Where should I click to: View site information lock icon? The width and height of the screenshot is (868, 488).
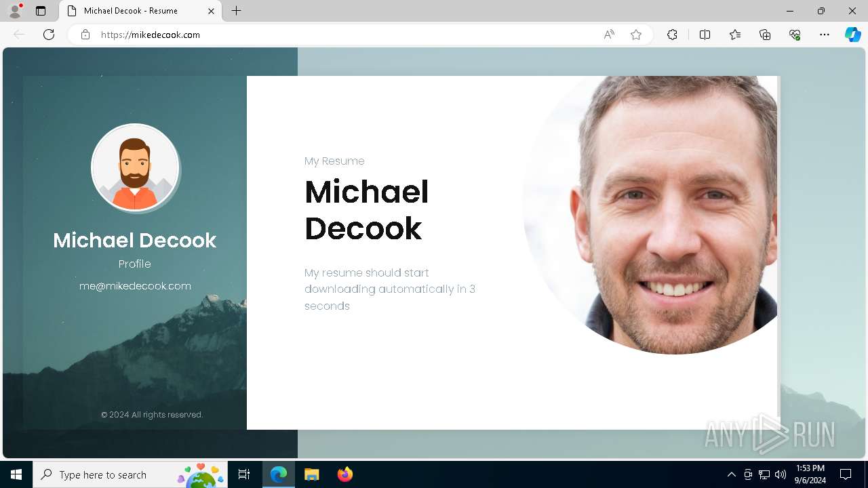[85, 35]
